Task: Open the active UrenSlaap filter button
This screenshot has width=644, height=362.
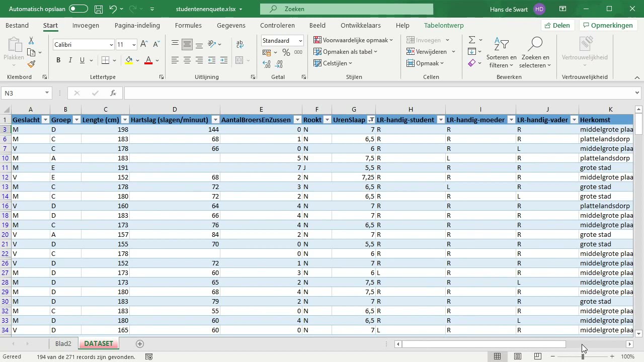Action: click(x=371, y=120)
